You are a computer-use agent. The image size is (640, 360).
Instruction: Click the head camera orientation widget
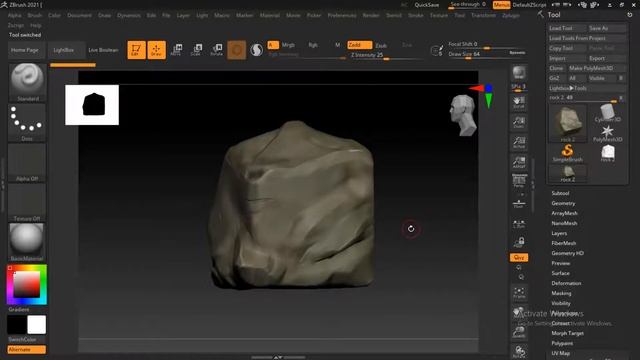463,115
